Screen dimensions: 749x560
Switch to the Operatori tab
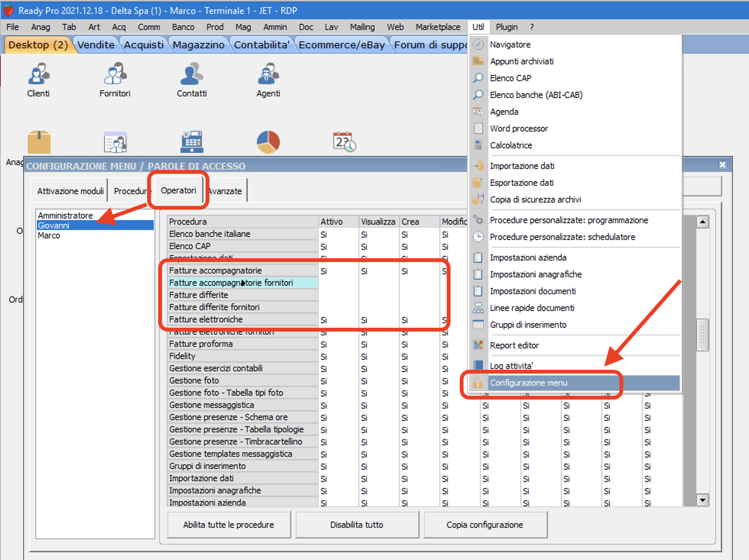(178, 191)
